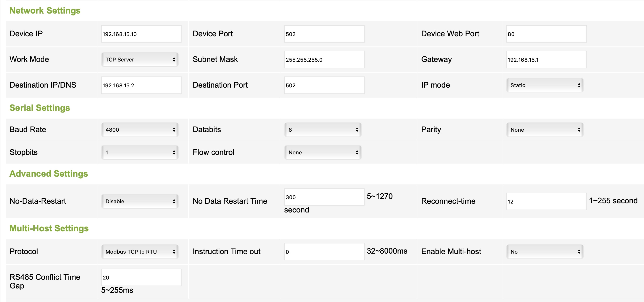Click the Destination IP/DNS field

click(x=141, y=85)
